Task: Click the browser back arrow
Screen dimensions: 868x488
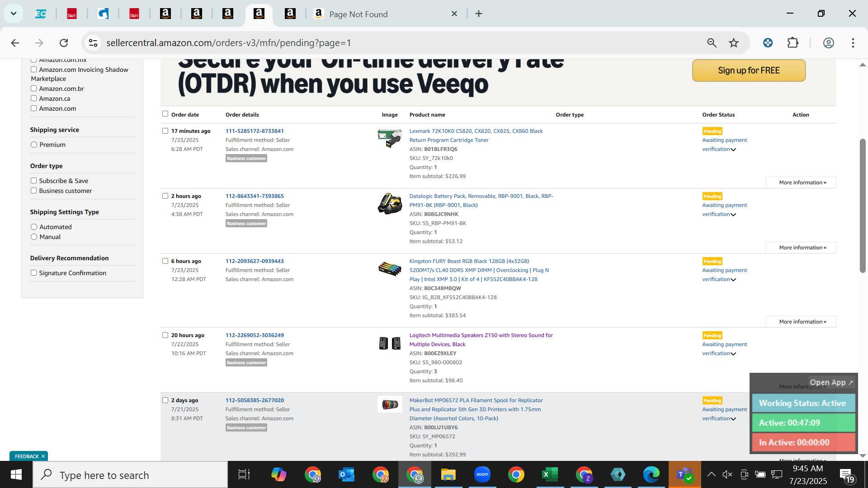Action: 15,43
